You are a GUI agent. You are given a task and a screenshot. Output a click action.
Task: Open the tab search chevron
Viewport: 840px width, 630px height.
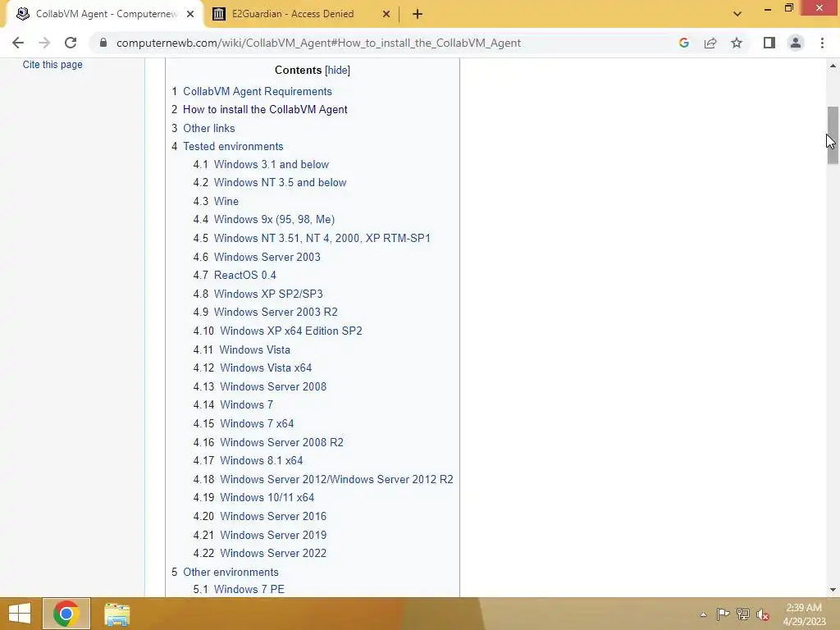(737, 14)
